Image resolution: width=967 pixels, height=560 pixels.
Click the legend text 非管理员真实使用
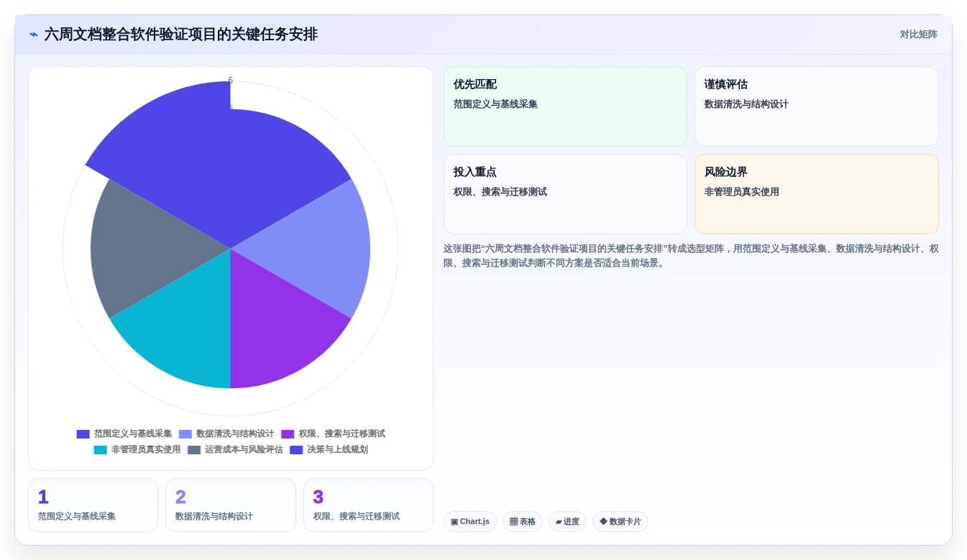[146, 450]
